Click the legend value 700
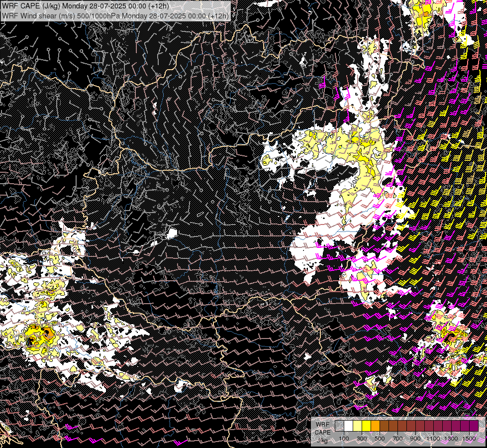 pyautogui.click(x=397, y=439)
